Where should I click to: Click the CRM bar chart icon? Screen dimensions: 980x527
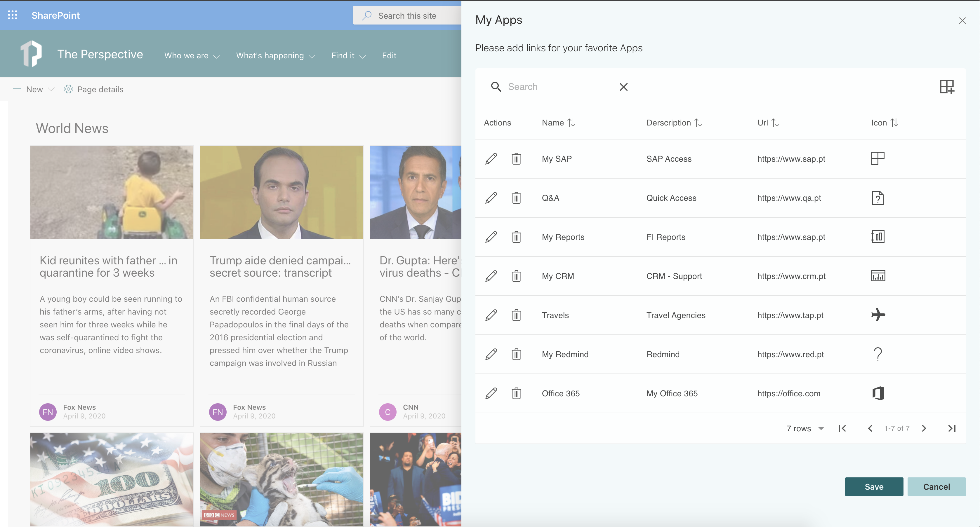pyautogui.click(x=878, y=275)
